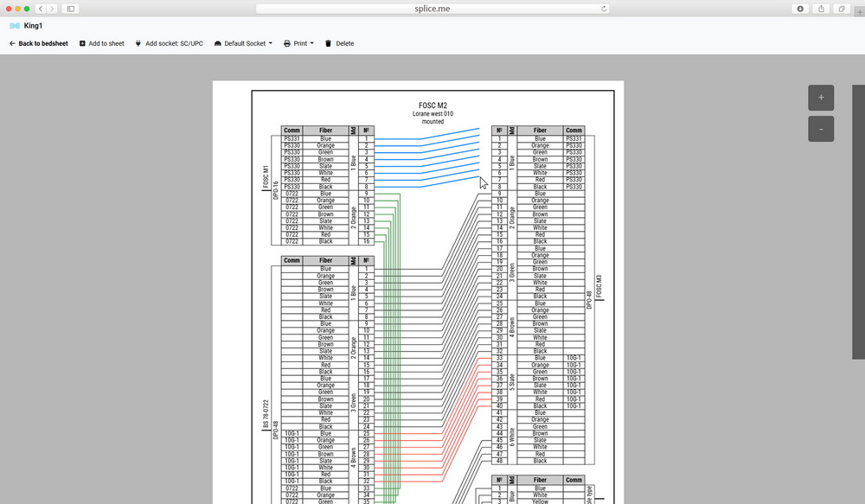This screenshot has height=504, width=865.
Task: Click the splice.me address bar
Action: pos(432,9)
